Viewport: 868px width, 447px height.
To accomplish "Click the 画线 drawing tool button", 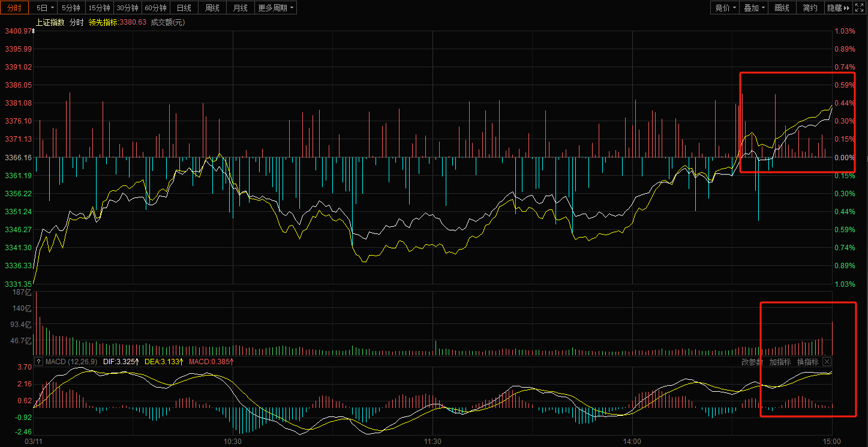I will 782,8.
